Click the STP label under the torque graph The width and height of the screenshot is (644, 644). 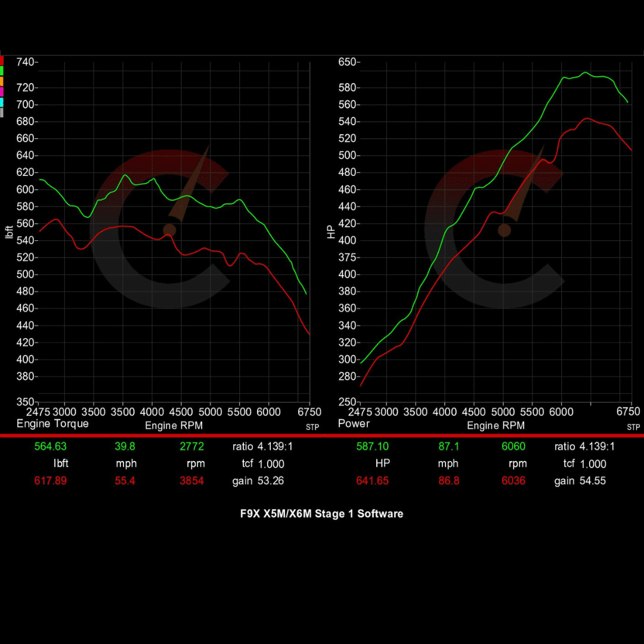click(x=311, y=427)
